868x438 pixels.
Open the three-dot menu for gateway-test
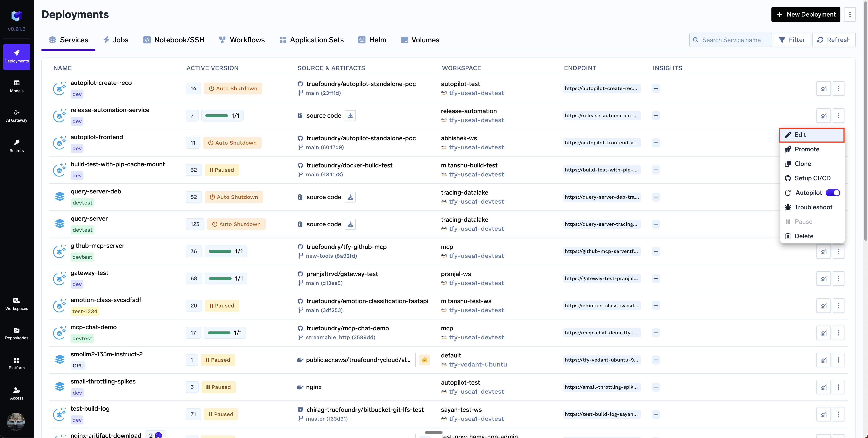pyautogui.click(x=838, y=279)
